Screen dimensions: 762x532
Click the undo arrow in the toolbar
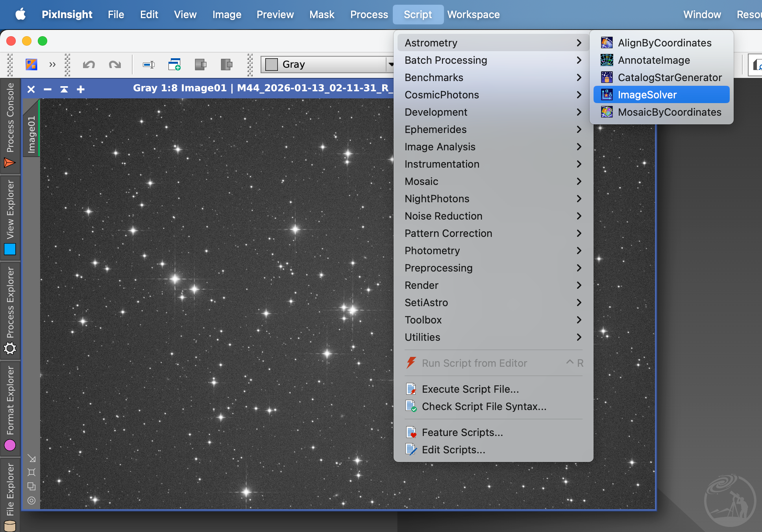point(89,65)
